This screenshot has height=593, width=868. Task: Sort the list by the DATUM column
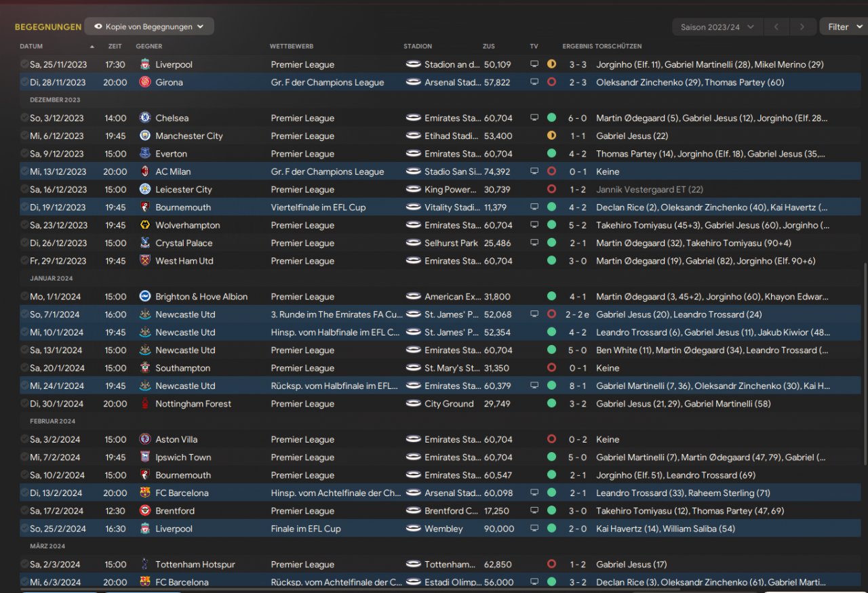tap(31, 46)
